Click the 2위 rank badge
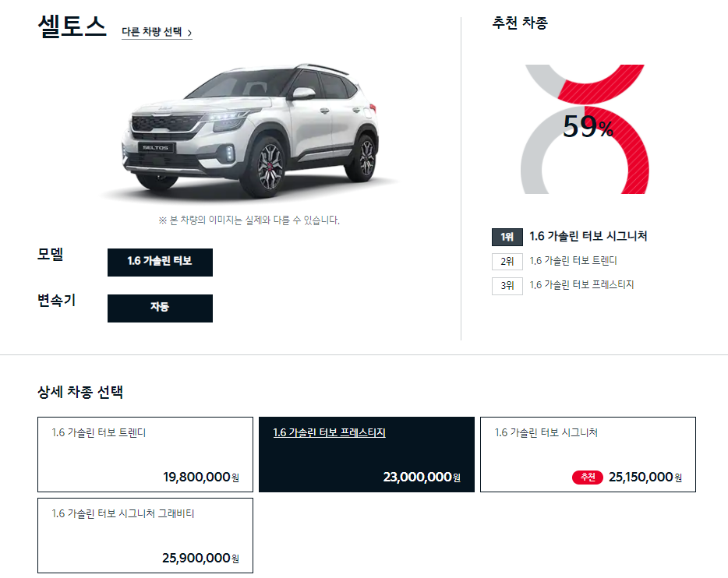Screen dimensions: 728x578 (x=507, y=262)
